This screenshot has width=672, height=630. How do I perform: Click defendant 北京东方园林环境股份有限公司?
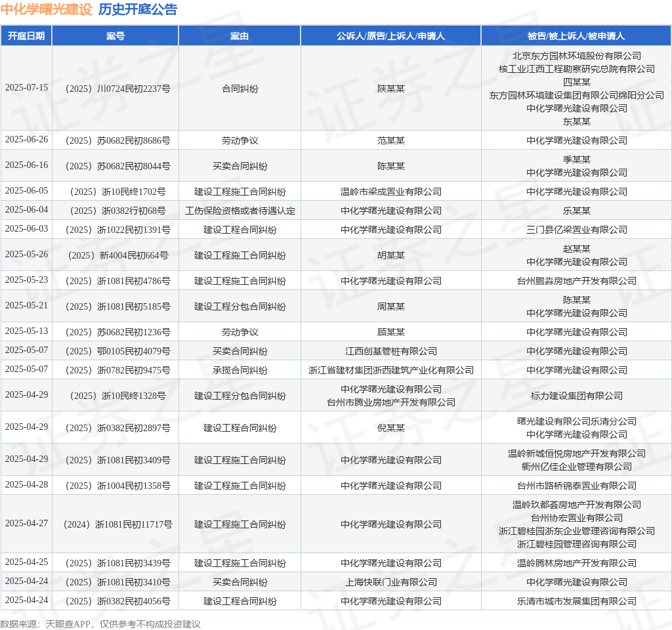pyautogui.click(x=577, y=56)
